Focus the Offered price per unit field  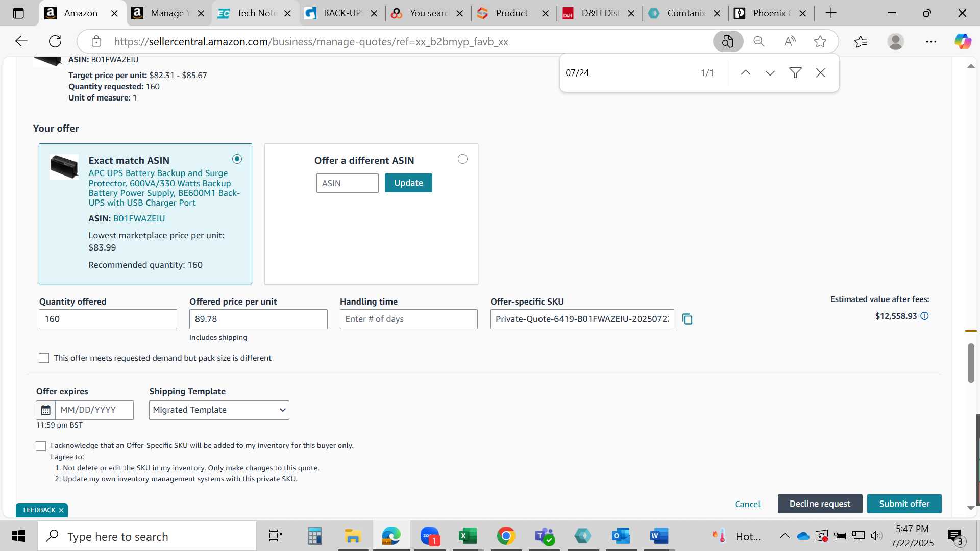(258, 319)
